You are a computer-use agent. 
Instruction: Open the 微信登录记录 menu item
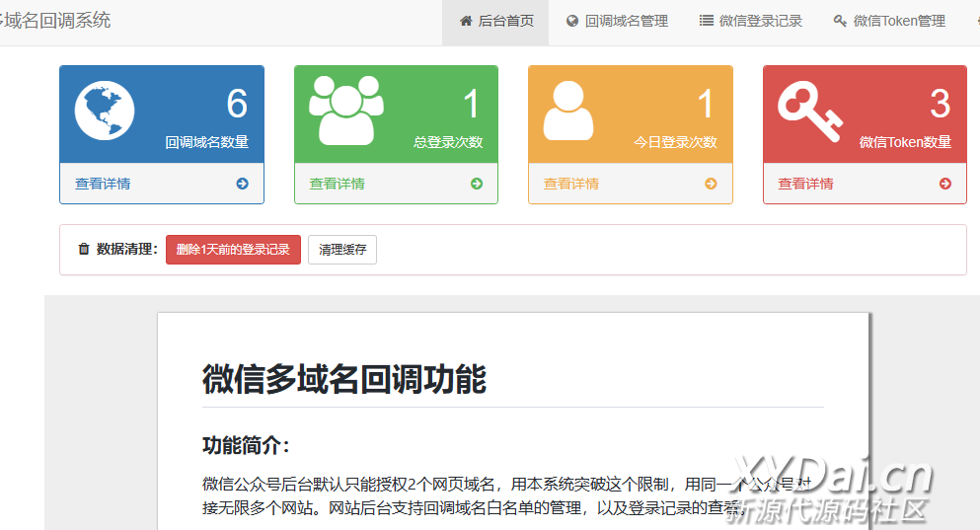click(x=750, y=21)
